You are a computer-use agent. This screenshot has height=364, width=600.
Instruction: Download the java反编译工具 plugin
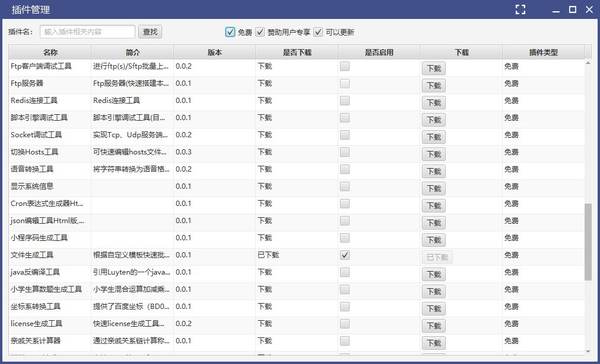tap(434, 274)
